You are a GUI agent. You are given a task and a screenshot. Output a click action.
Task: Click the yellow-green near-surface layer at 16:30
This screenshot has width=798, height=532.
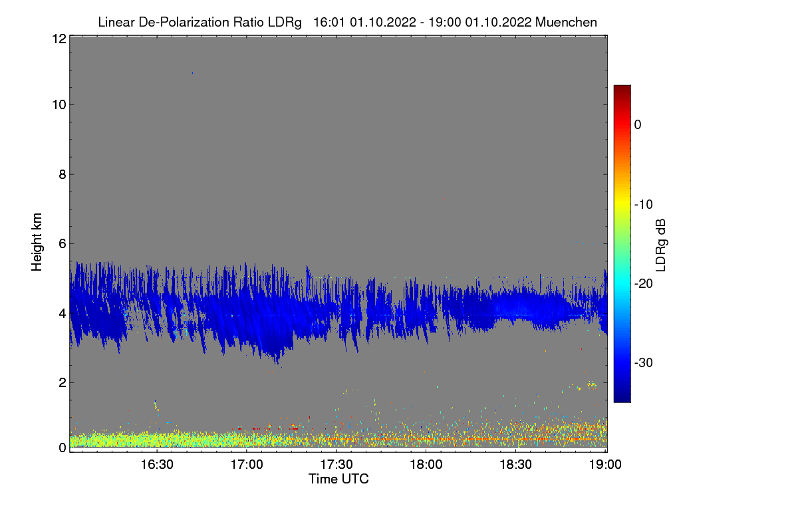pos(157,440)
